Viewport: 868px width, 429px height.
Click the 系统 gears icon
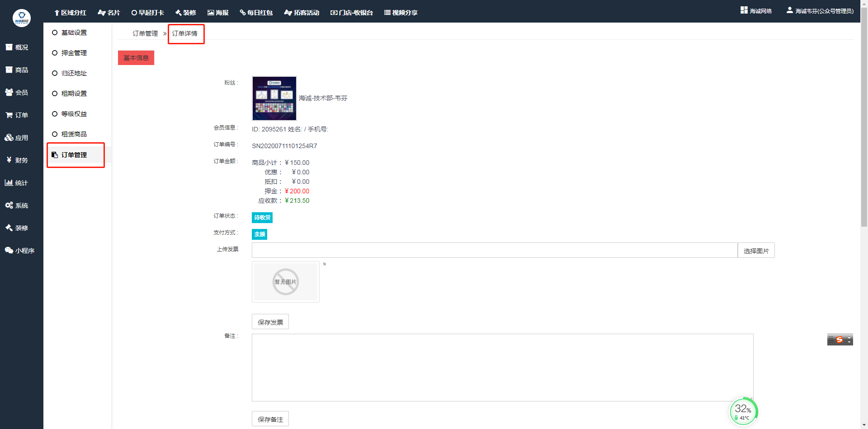9,205
